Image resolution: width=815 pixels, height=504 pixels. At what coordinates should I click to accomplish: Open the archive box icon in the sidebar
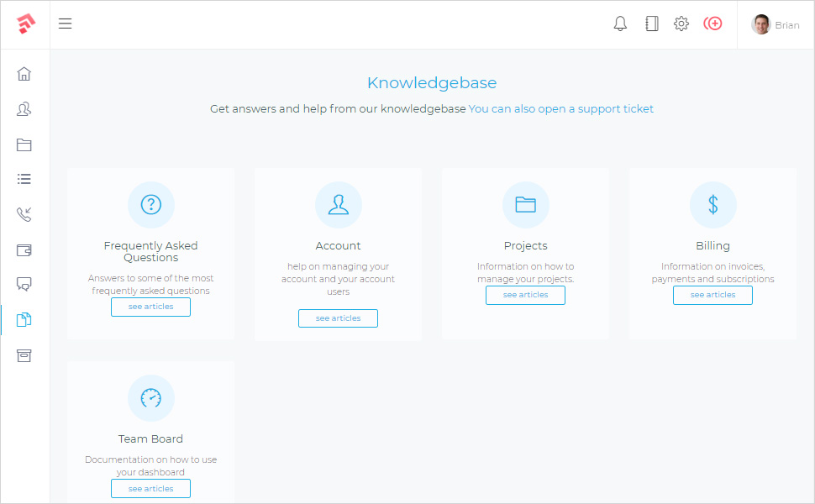pos(24,355)
